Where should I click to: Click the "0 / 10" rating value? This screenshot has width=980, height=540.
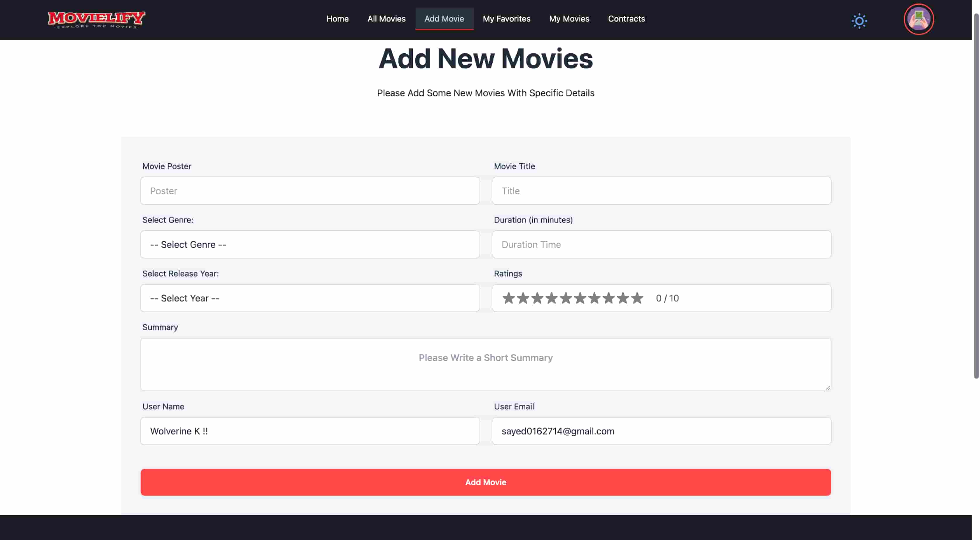667,298
